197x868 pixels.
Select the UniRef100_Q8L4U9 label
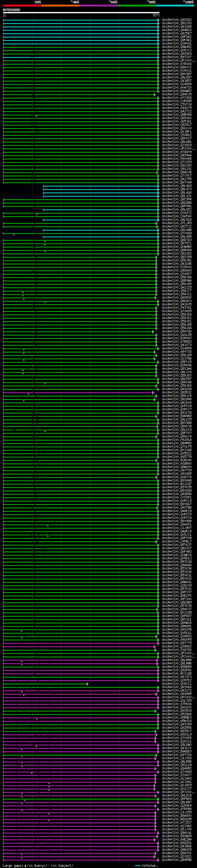pos(177,186)
